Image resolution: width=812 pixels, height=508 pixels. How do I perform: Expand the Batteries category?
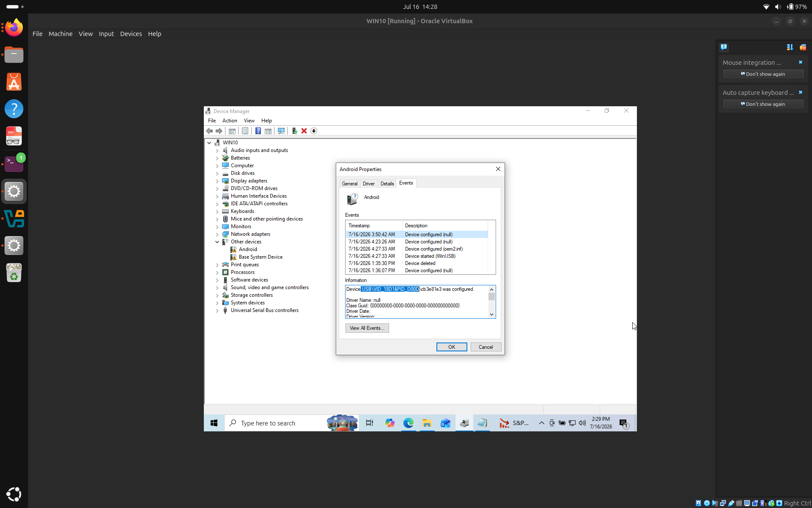pyautogui.click(x=217, y=158)
